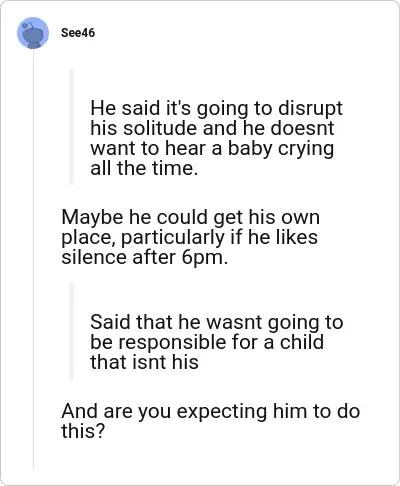Click the quoted line "want to hear a baby crying"
The height and width of the screenshot is (486, 400).
coord(212,148)
